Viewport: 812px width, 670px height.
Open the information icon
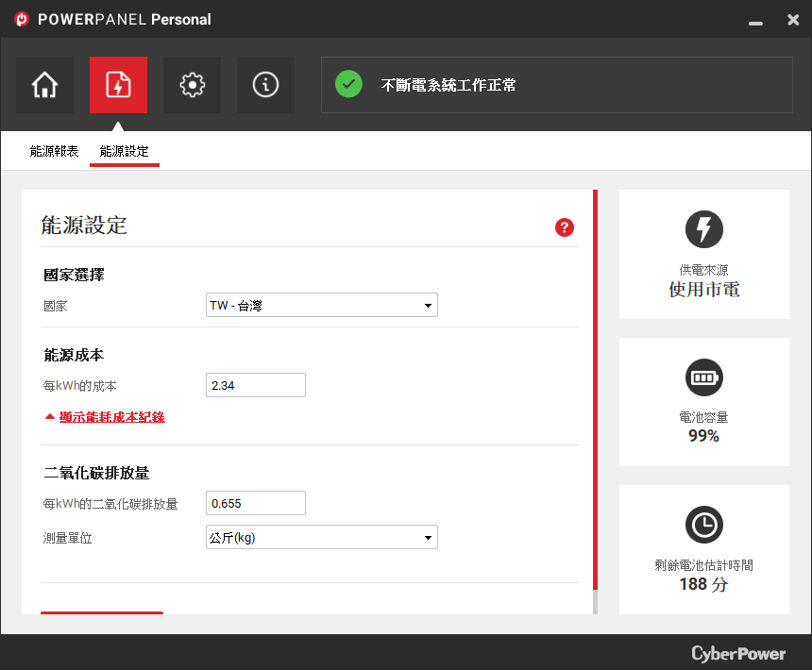pyautogui.click(x=265, y=85)
